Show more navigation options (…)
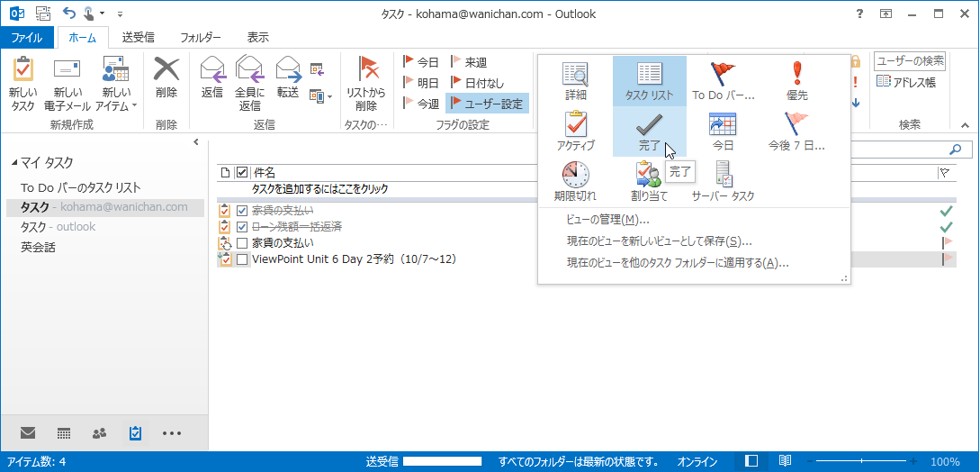 coord(172,432)
